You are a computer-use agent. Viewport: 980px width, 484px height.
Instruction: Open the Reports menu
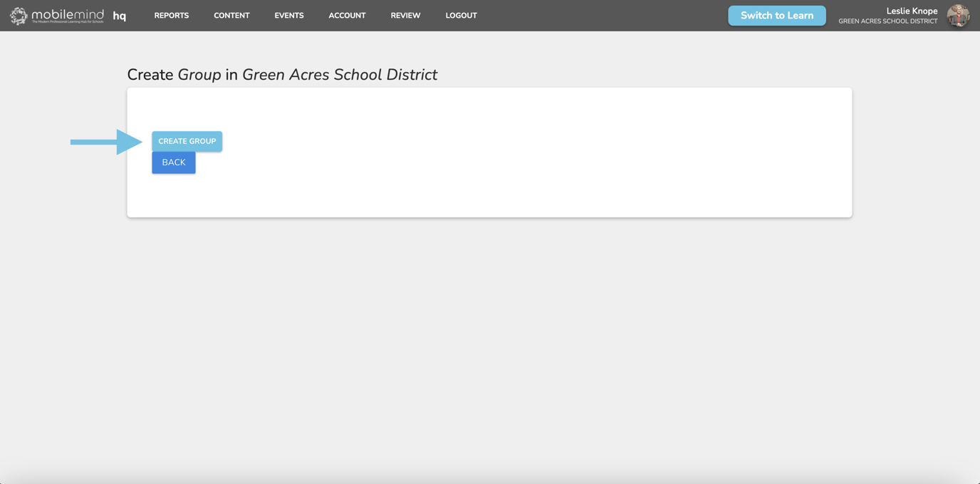coord(172,16)
